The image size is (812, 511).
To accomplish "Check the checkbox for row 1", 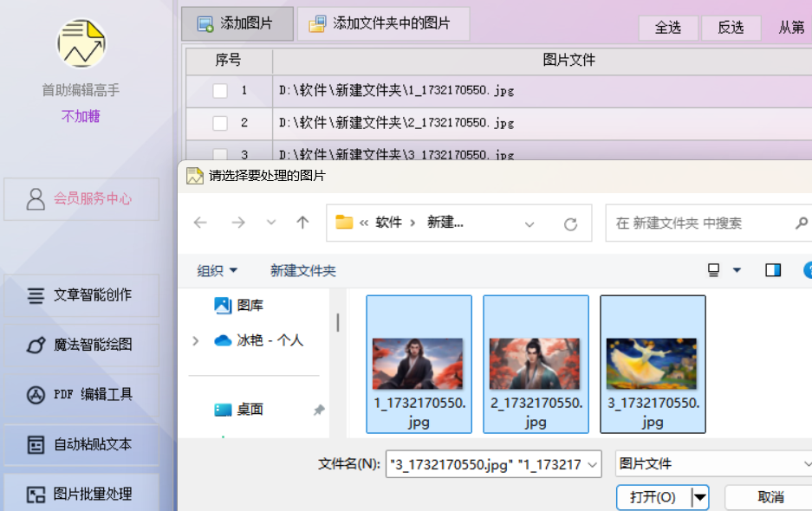I will tap(220, 91).
